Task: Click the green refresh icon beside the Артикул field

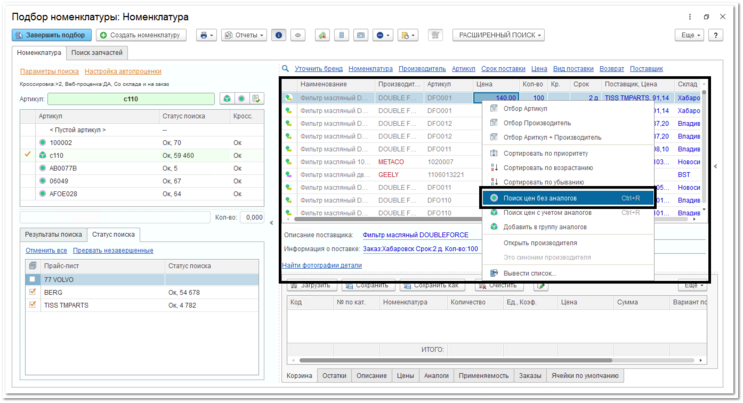Action: click(227, 99)
